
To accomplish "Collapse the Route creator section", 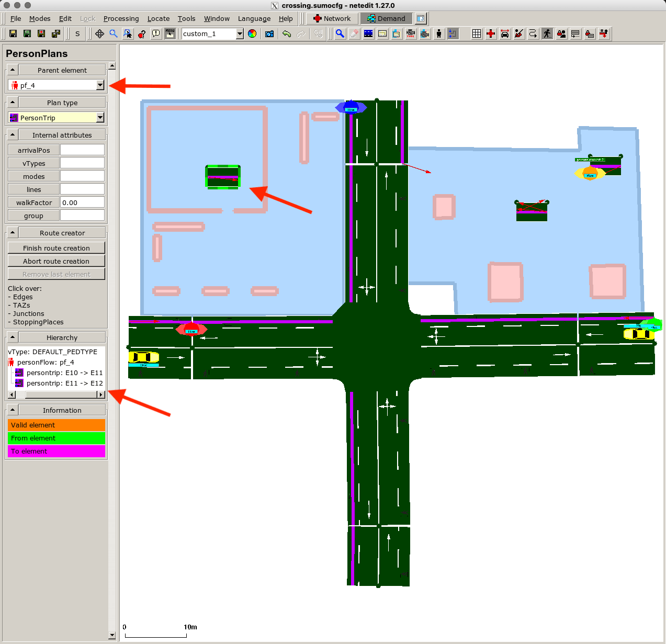I will pos(13,232).
